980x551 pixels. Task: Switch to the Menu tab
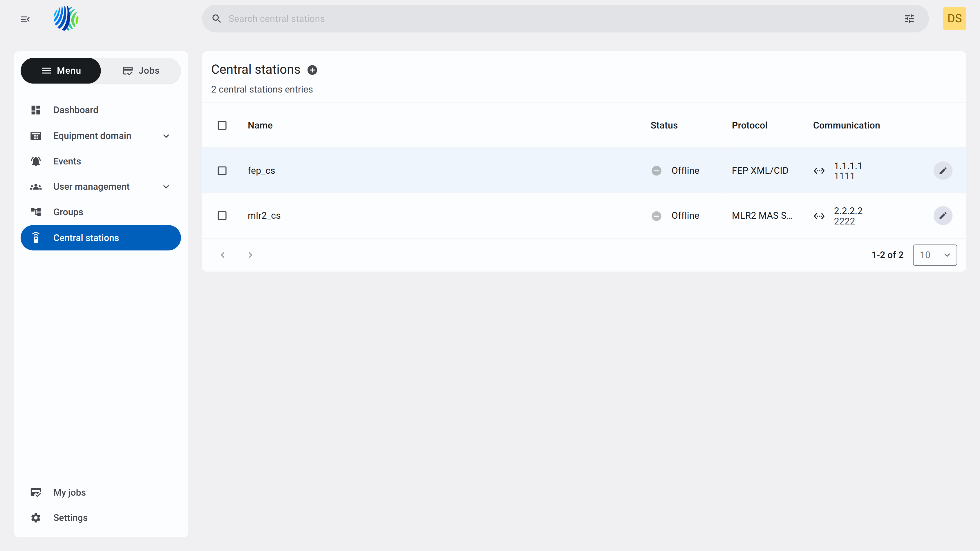(61, 70)
